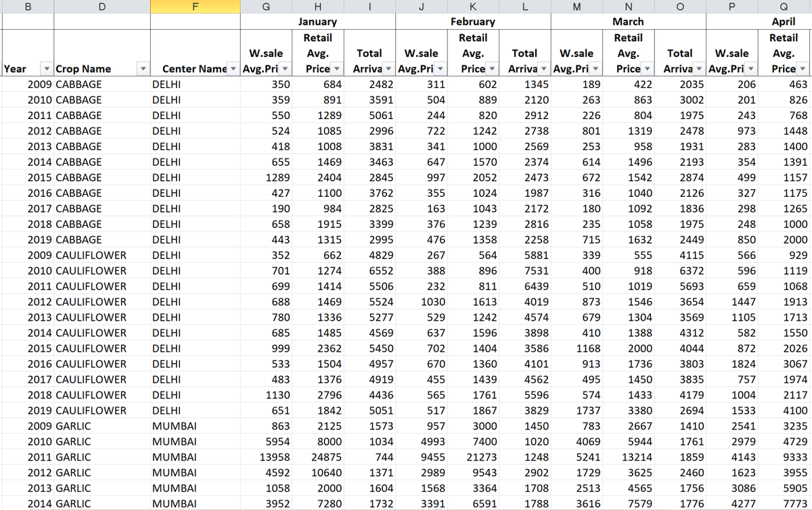Viewport: 812px width, 510px height.
Task: Select column I header
Action: [x=369, y=7]
